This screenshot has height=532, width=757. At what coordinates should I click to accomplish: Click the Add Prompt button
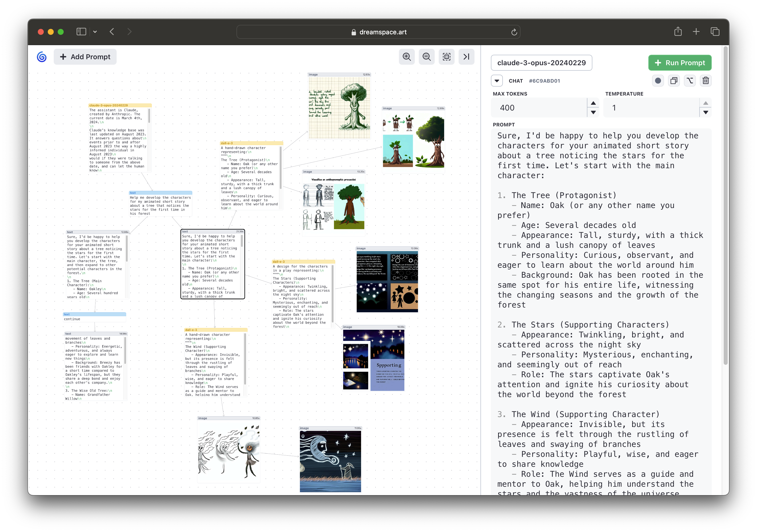pos(85,57)
